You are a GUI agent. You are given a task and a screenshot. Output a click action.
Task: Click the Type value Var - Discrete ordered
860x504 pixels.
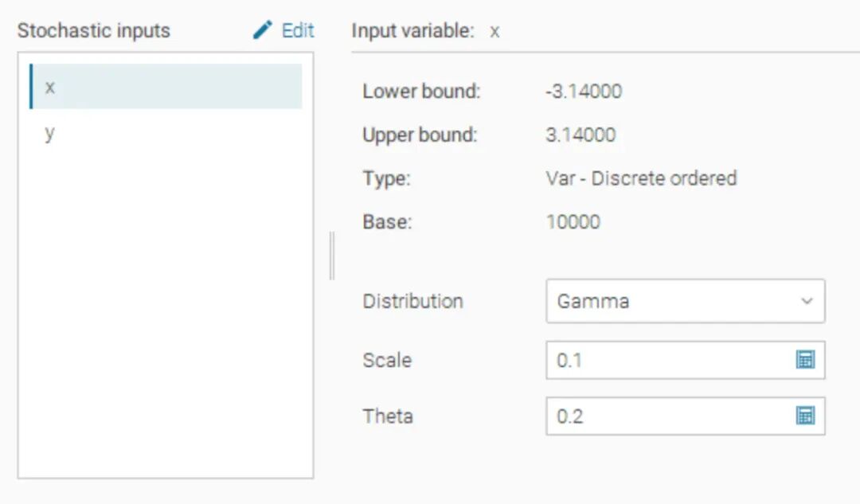pyautogui.click(x=640, y=178)
